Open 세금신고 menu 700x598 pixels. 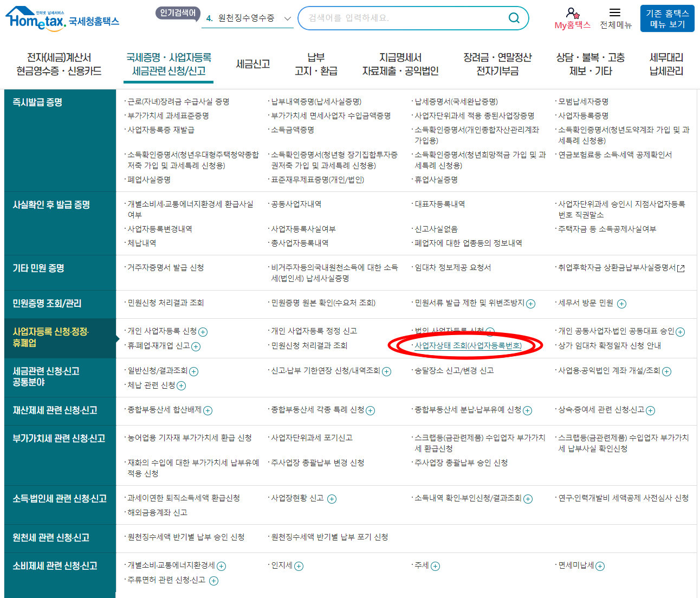253,64
